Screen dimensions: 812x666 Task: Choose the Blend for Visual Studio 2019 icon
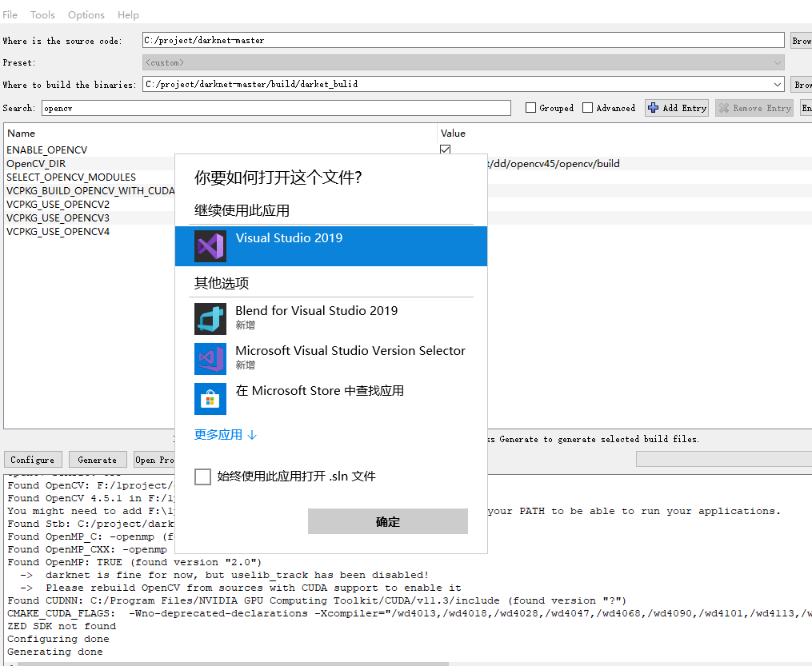[210, 319]
